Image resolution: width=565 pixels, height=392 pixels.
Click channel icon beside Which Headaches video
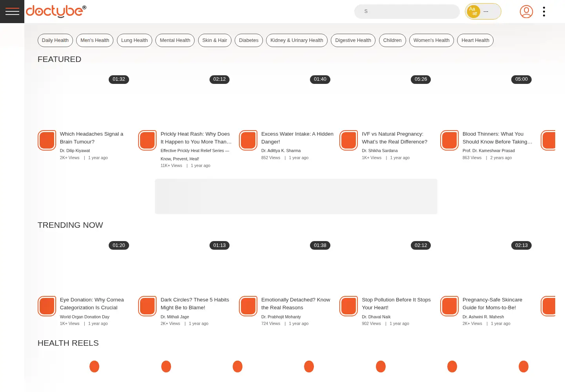click(x=47, y=140)
